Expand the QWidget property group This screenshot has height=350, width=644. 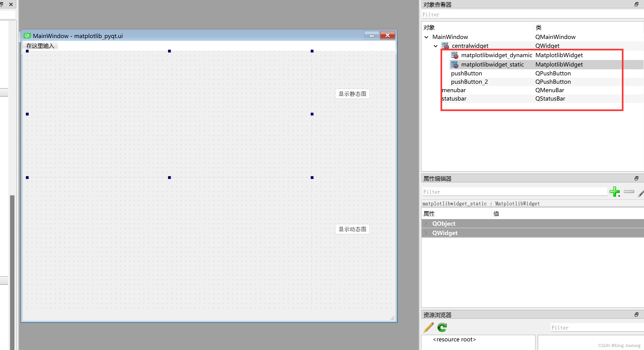tap(426, 233)
